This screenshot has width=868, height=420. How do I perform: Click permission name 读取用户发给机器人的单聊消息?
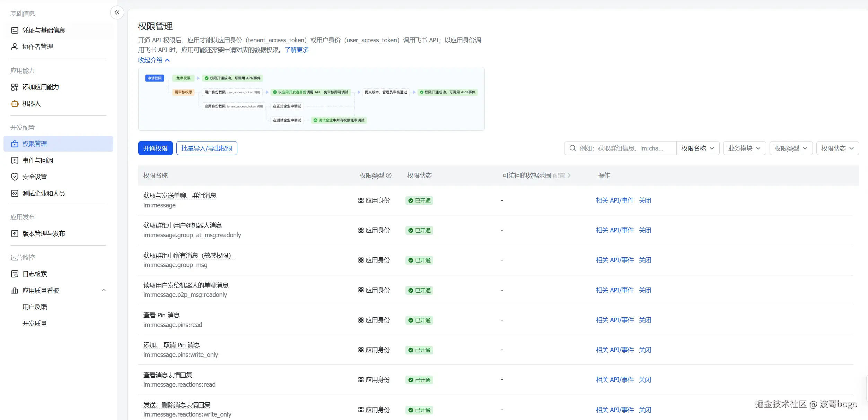point(186,285)
